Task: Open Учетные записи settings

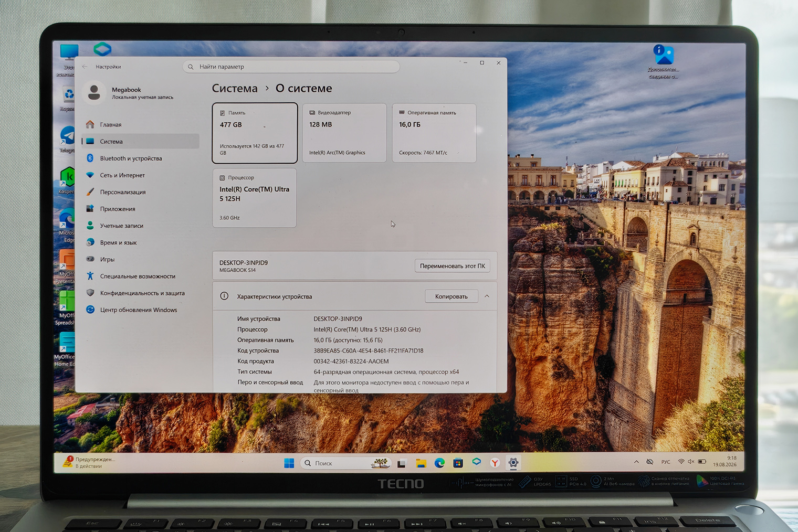Action: pos(141,226)
